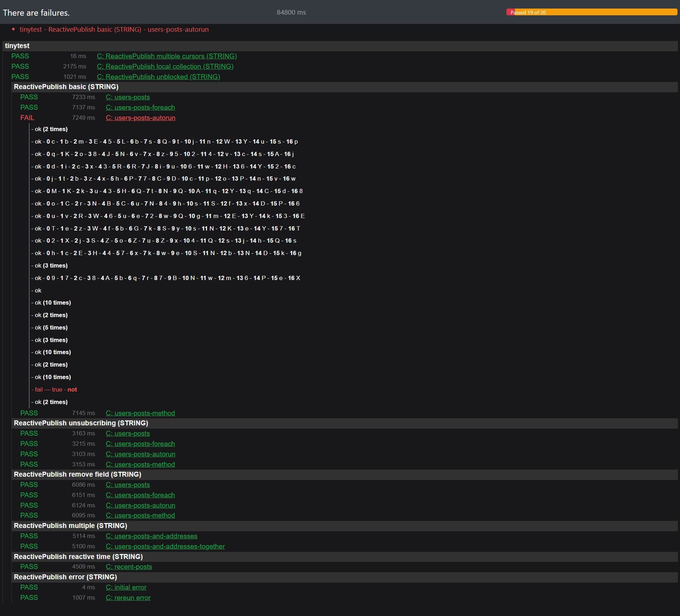Screen dimensions: 680x616
Task: Click ReactivePublish remove field (STRING) group header
Action: pos(345,474)
